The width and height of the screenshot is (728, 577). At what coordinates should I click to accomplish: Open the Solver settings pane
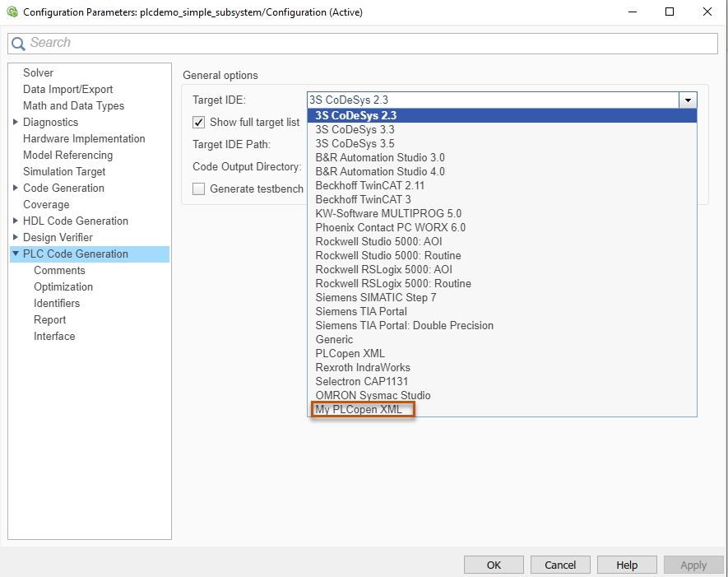[x=38, y=72]
